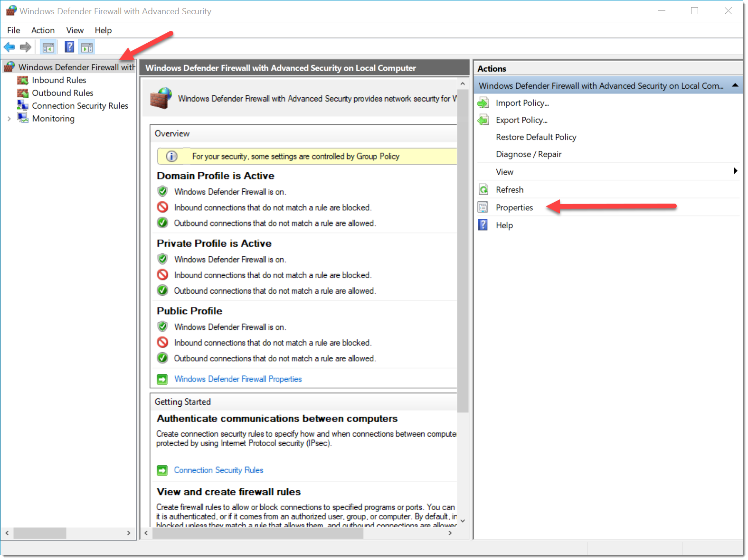Open the Action menu
Screen dimensions: 748x560
pyautogui.click(x=43, y=30)
